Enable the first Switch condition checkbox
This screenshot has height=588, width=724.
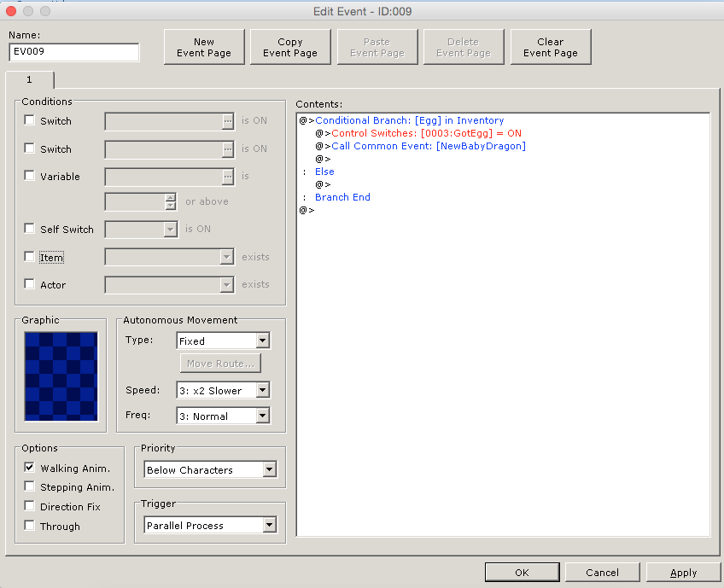coord(29,120)
